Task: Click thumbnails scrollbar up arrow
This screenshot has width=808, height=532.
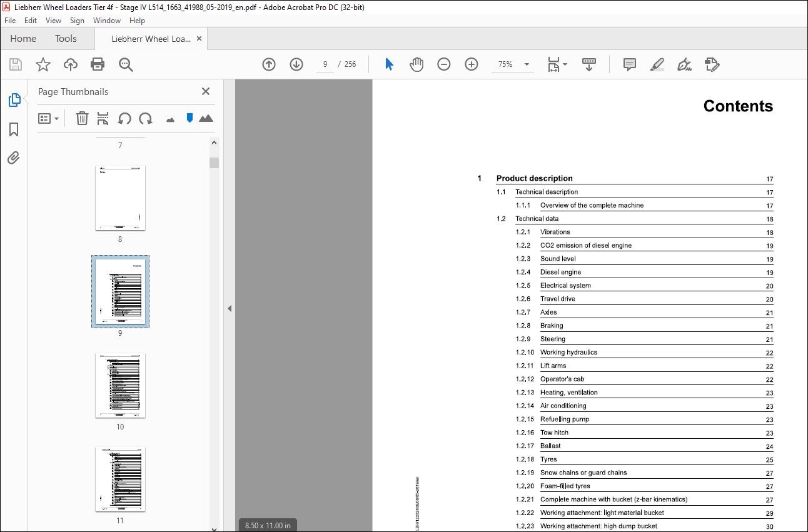Action: click(x=215, y=143)
